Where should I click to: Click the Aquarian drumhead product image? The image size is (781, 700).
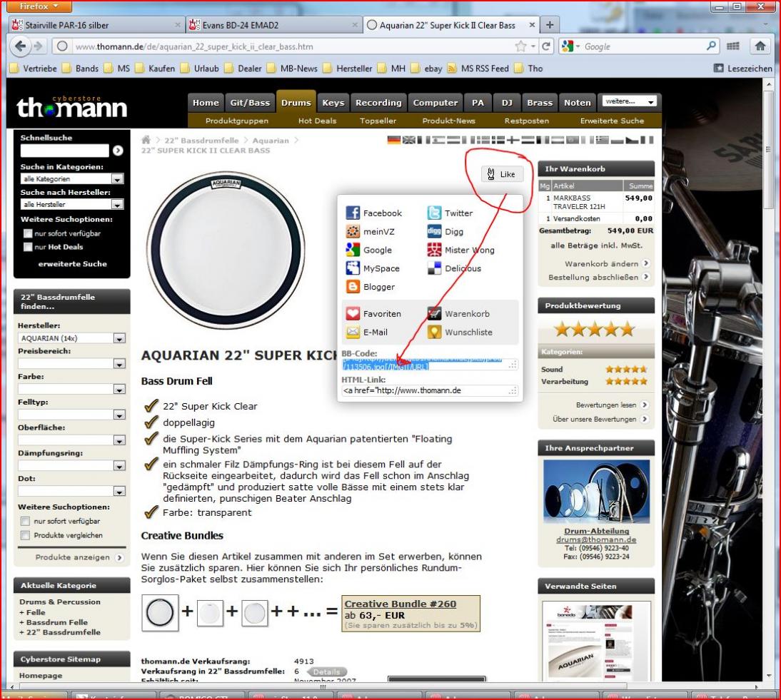pos(226,250)
